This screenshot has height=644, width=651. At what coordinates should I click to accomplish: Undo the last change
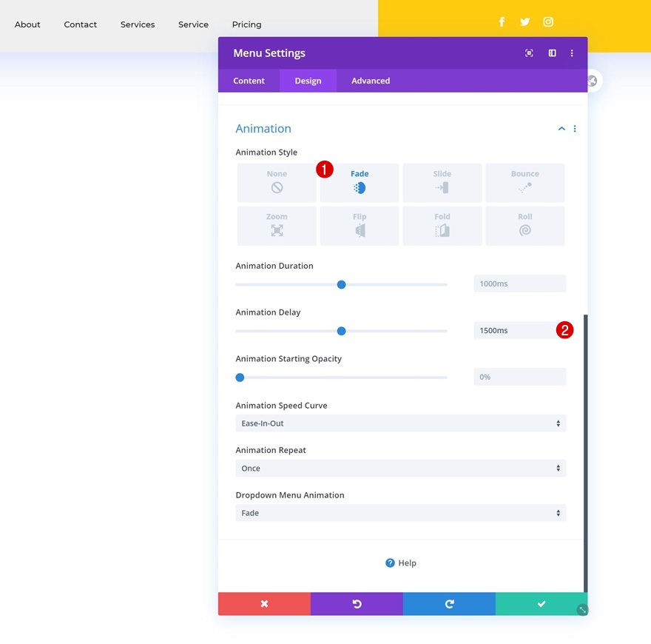(x=357, y=604)
